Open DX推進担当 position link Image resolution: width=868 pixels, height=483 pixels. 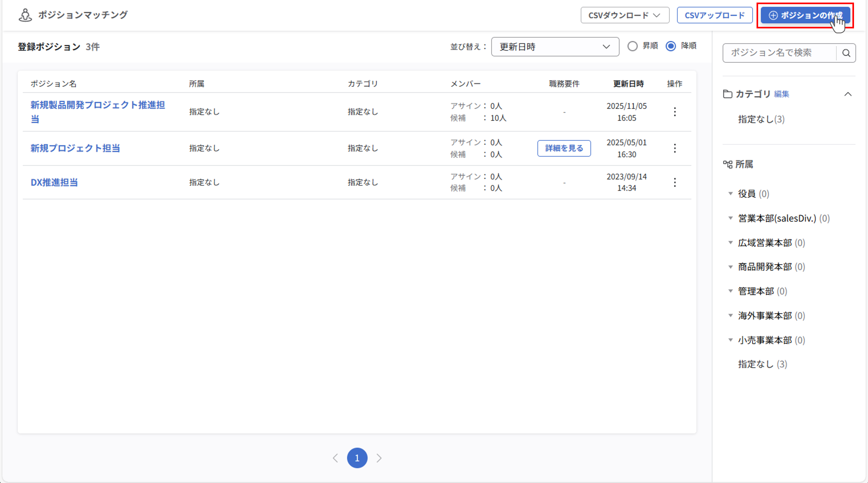54,182
